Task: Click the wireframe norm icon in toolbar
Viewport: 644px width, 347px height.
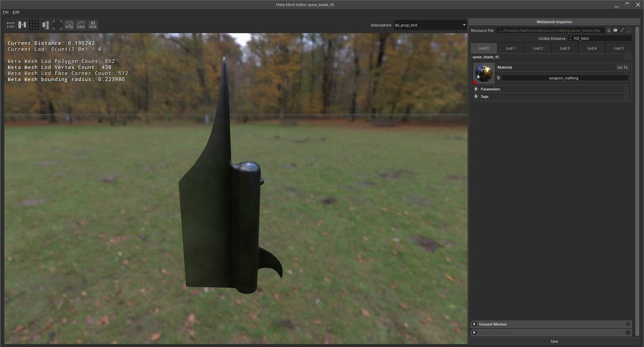Action: pyautogui.click(x=69, y=25)
